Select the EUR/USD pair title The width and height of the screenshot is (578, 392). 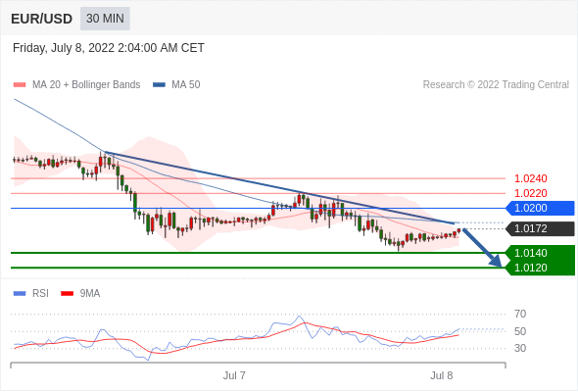[42, 19]
